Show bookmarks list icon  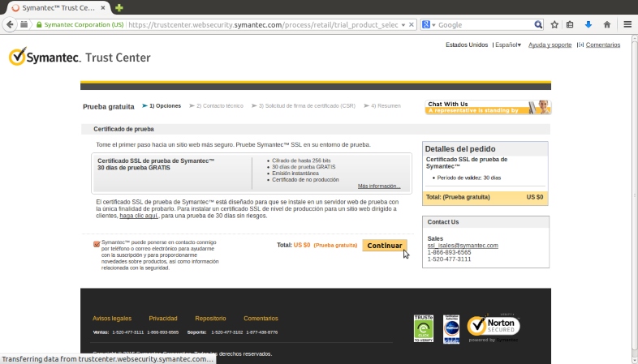[x=570, y=25]
